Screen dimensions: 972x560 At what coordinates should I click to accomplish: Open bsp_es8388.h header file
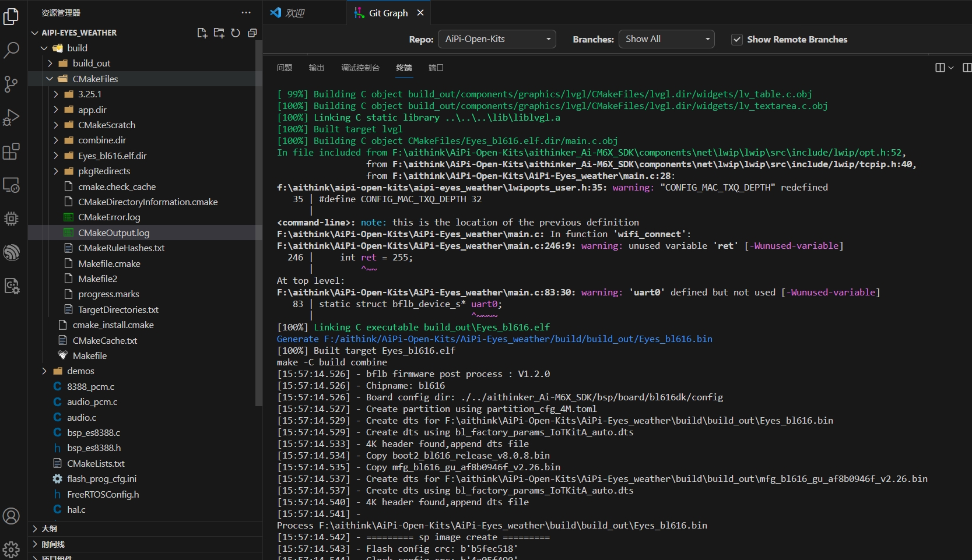(x=94, y=448)
